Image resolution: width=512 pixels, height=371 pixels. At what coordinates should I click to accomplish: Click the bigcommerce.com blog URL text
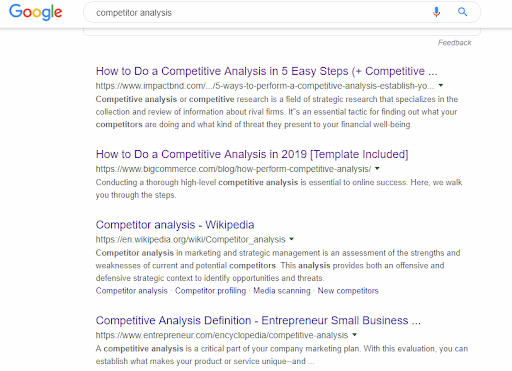coord(233,169)
